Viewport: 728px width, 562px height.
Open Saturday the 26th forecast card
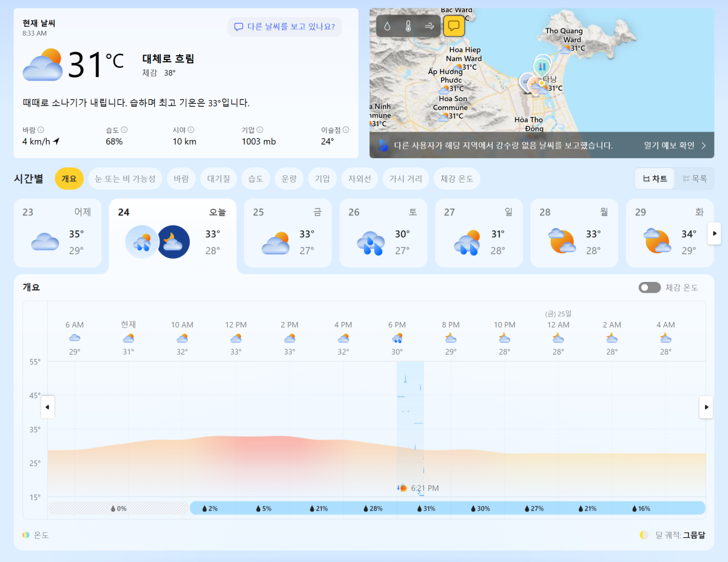point(383,233)
